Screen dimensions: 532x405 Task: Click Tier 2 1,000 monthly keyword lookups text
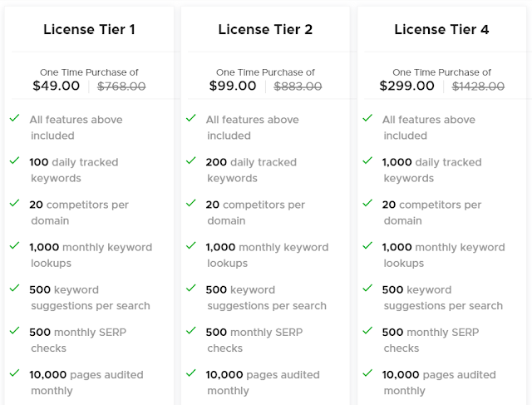pyautogui.click(x=267, y=255)
